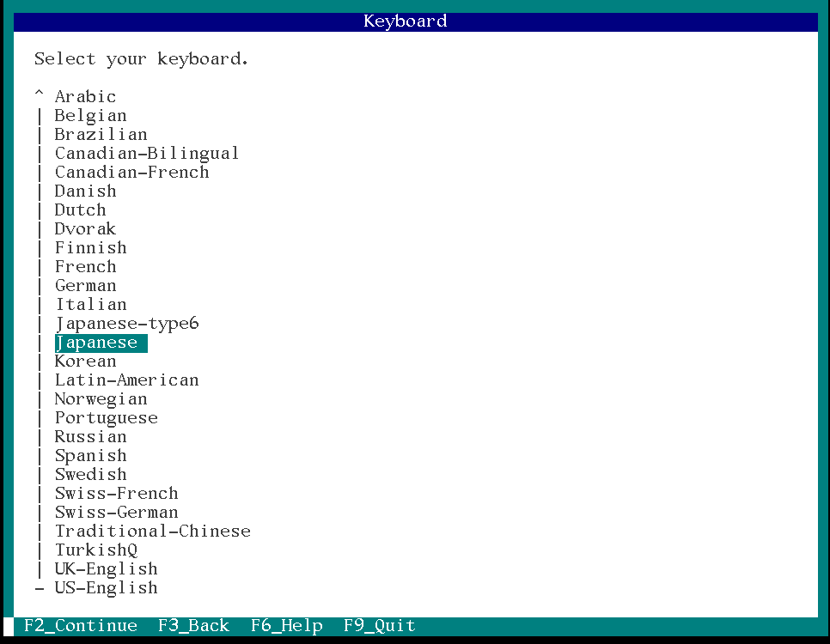Select Korean keyboard layout

[x=85, y=361]
